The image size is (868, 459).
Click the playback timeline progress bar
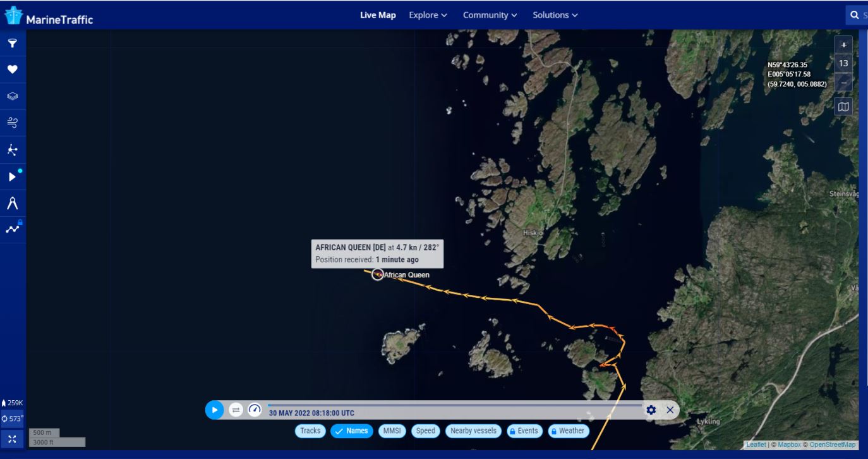pos(455,405)
